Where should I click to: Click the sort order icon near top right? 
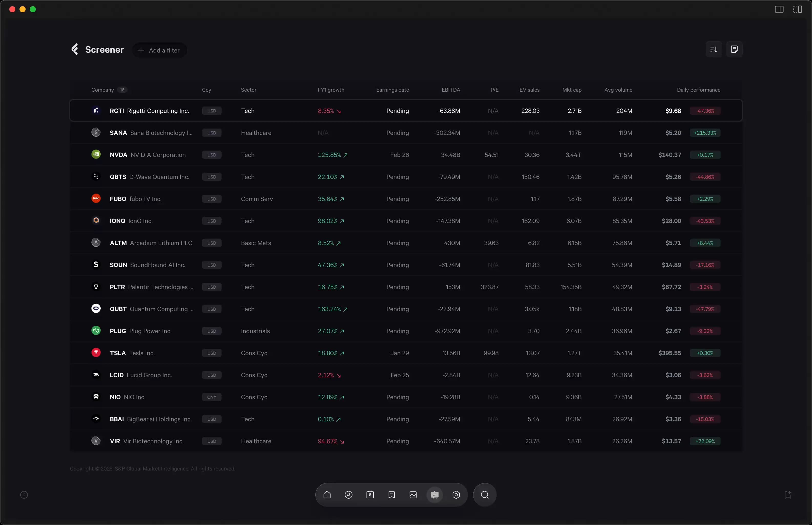point(714,49)
